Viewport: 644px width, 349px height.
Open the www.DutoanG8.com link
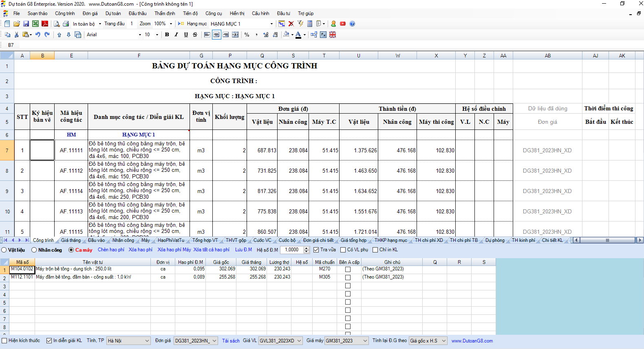472,341
